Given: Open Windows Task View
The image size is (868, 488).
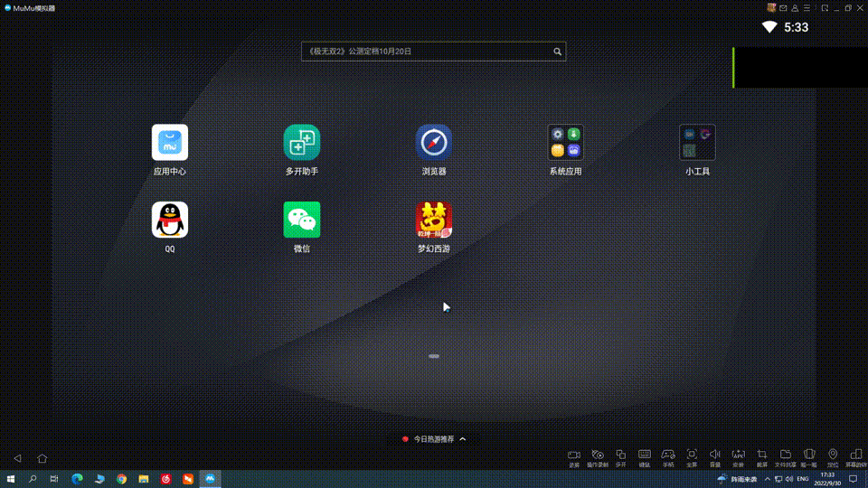Looking at the screenshot, I should click(54, 479).
